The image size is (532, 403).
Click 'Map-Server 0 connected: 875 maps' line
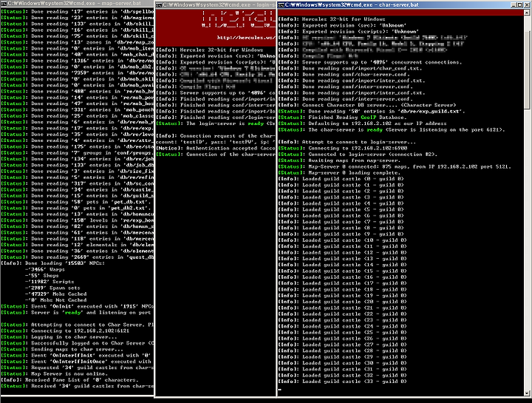[x=395, y=166]
